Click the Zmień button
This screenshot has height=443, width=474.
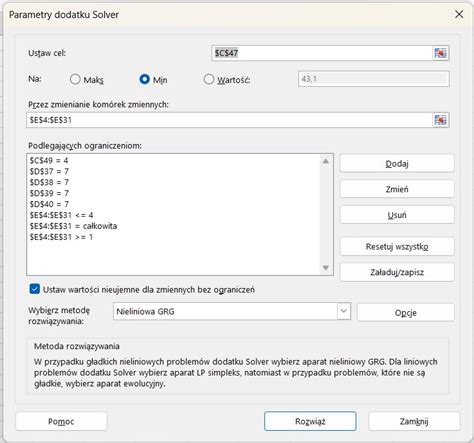pos(397,189)
